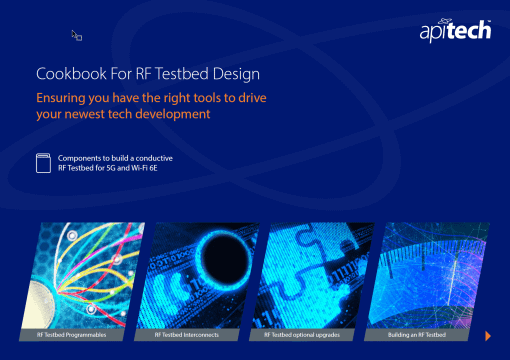This screenshot has width=510, height=360.
Task: Click the orbit emblem above the apitech wordmark
Action: [445, 21]
